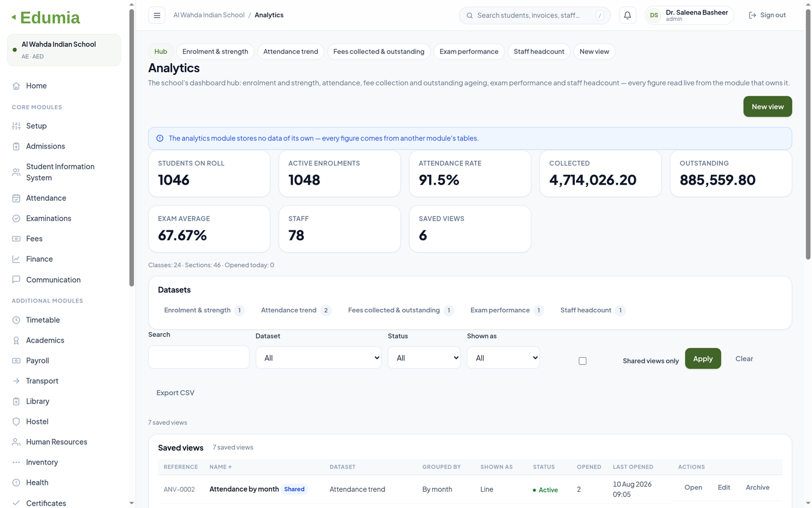Open Dr. Saleena Basheer's profile menu
The width and height of the screenshot is (812, 508).
click(x=689, y=16)
